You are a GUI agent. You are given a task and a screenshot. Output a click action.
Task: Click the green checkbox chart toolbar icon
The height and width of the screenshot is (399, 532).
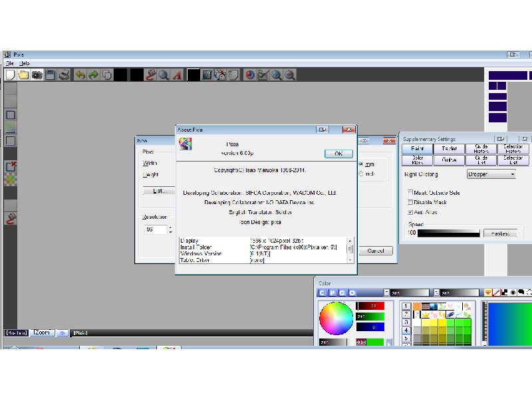click(263, 75)
